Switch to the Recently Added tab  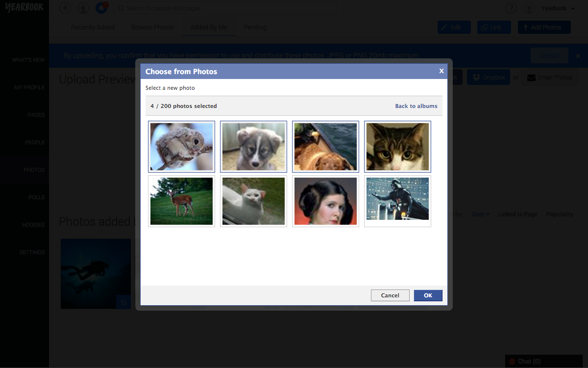click(x=93, y=27)
